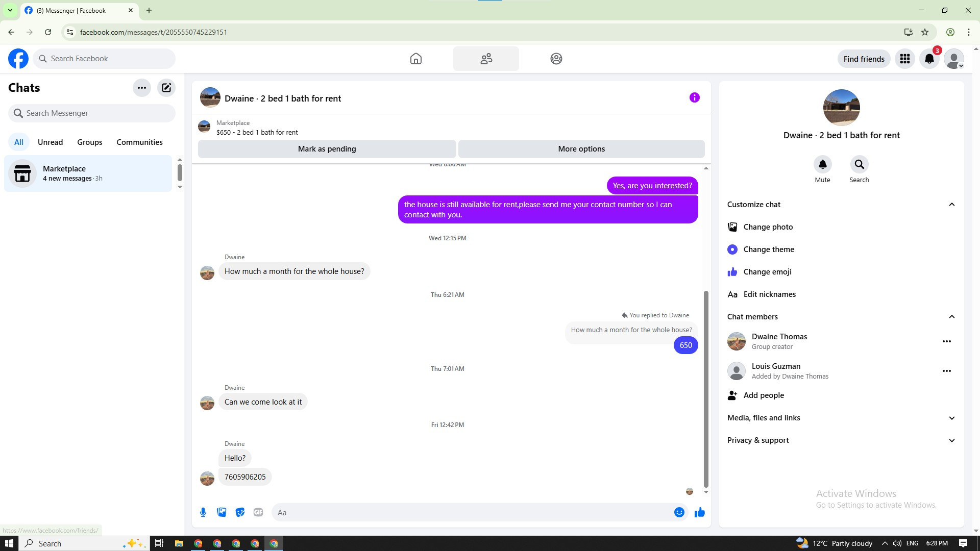The height and width of the screenshot is (551, 980).
Task: Open options for Louis Guzman member
Action: pos(947,371)
